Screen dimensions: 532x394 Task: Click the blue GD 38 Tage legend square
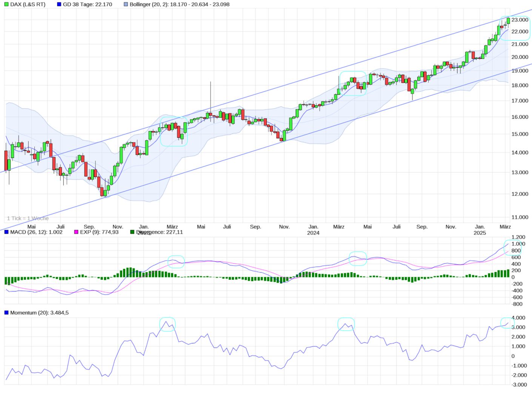[59, 5]
